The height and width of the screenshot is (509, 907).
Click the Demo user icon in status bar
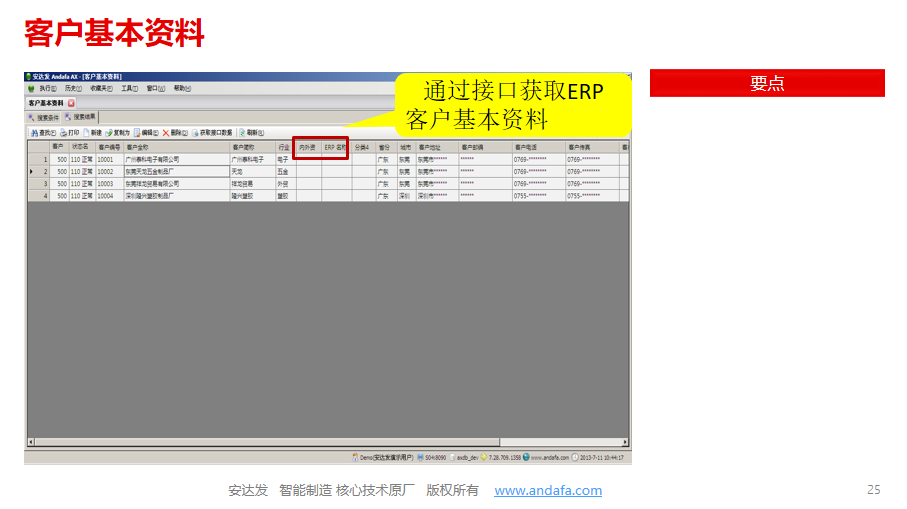pyautogui.click(x=355, y=457)
